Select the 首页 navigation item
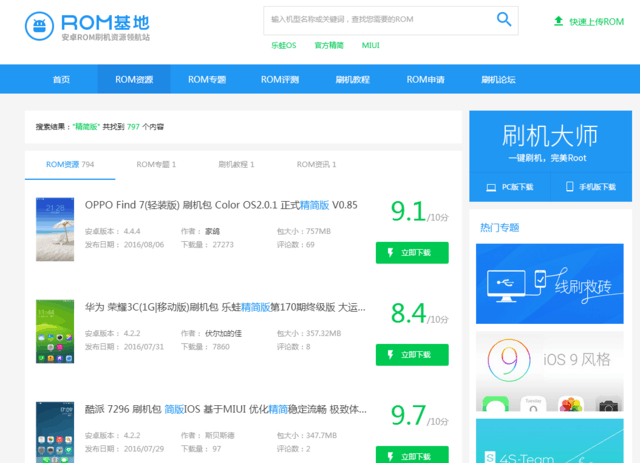640x463 pixels. point(61,79)
